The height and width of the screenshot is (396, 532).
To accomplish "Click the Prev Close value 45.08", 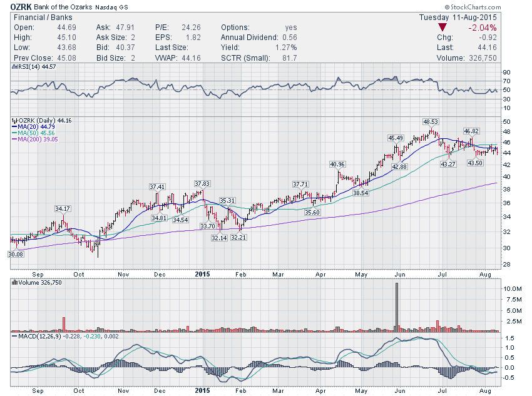I will (66, 58).
